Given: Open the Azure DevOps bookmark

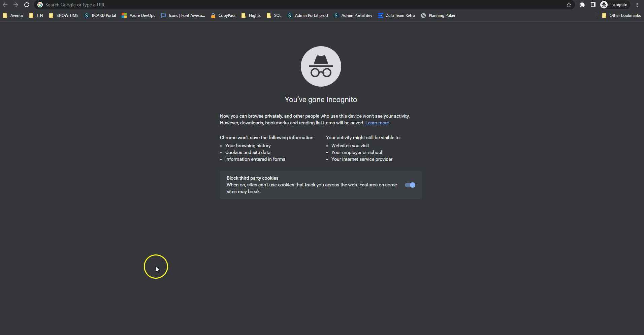Looking at the screenshot, I should [x=142, y=16].
